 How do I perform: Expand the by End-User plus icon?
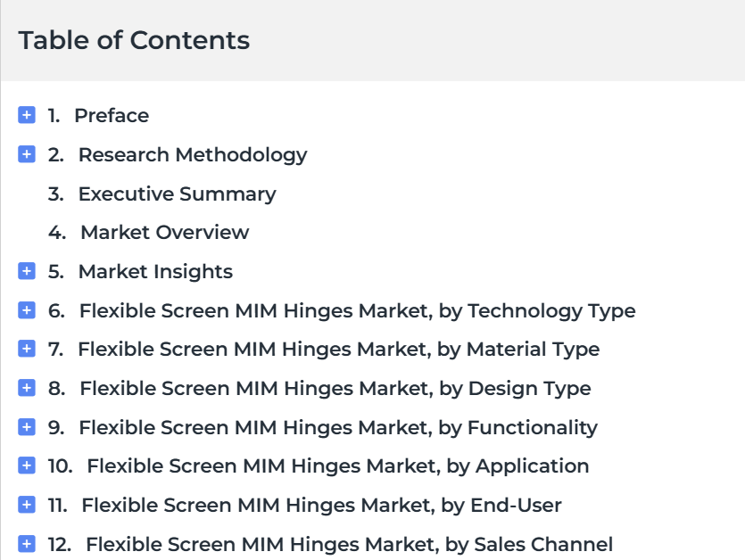27,505
